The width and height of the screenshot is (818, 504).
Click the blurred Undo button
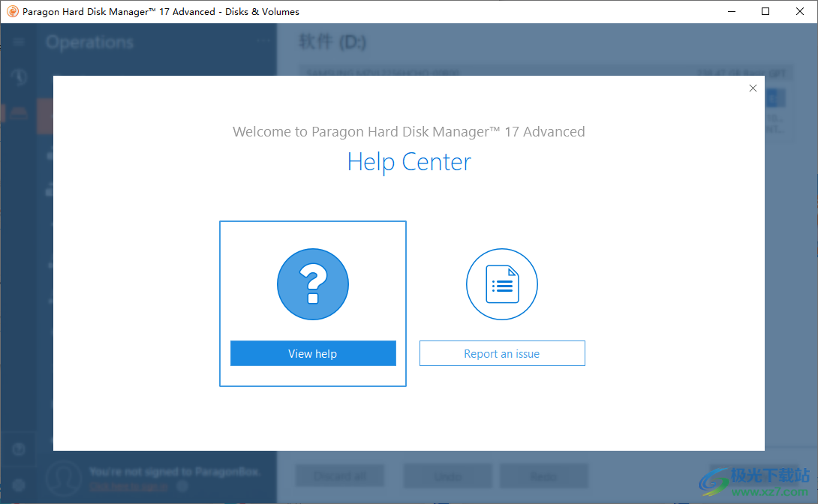coord(447,475)
